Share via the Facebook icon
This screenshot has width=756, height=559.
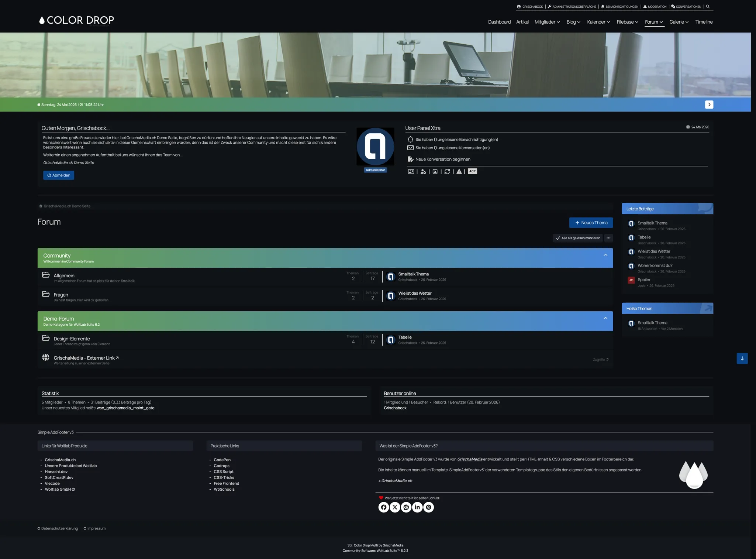click(384, 507)
